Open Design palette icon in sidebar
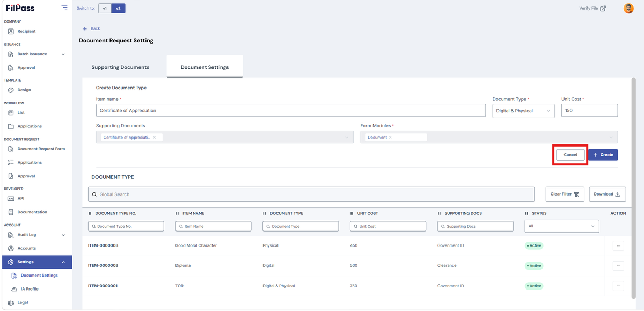Image resolution: width=644 pixels, height=311 pixels. tap(11, 90)
